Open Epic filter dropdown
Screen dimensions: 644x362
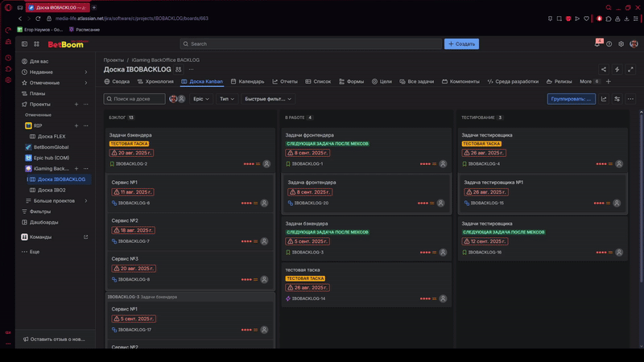point(201,99)
